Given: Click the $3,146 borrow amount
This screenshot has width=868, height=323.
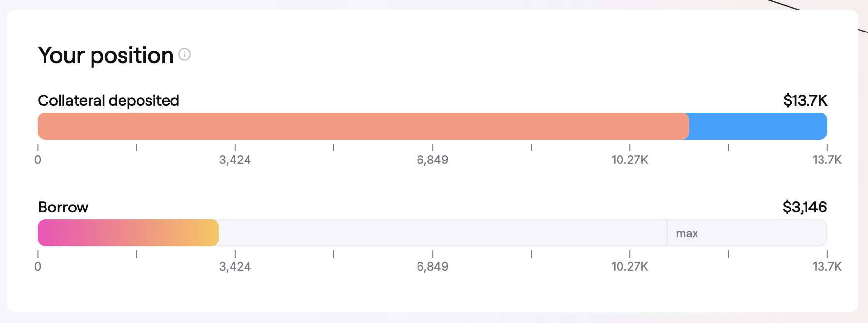Looking at the screenshot, I should tap(805, 207).
